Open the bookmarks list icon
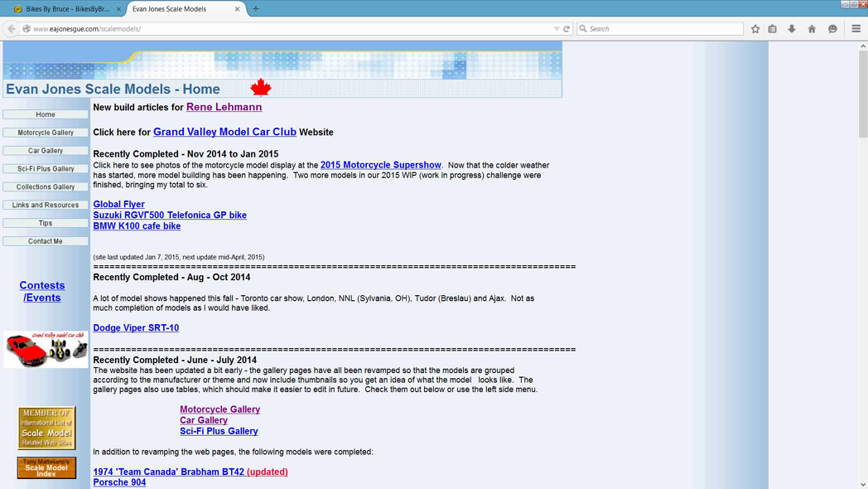The image size is (868, 489). click(773, 29)
